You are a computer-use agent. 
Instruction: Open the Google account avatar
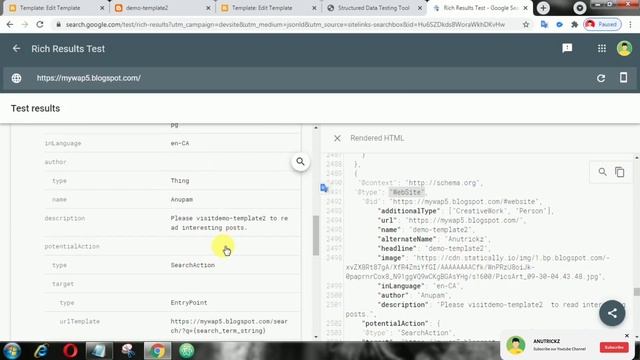click(624, 49)
